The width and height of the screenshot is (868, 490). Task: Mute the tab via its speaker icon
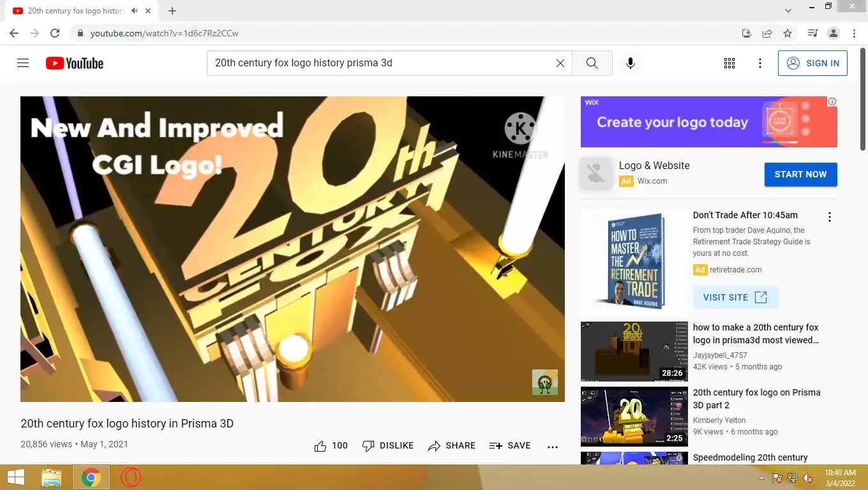135,11
